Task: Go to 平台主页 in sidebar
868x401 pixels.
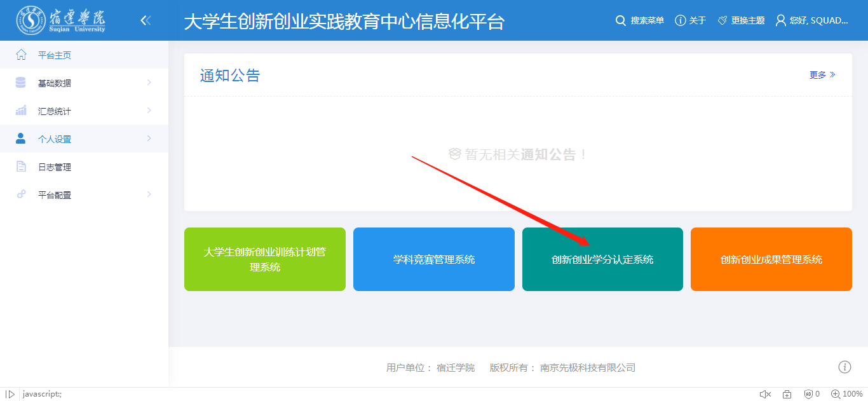Action: 55,55
